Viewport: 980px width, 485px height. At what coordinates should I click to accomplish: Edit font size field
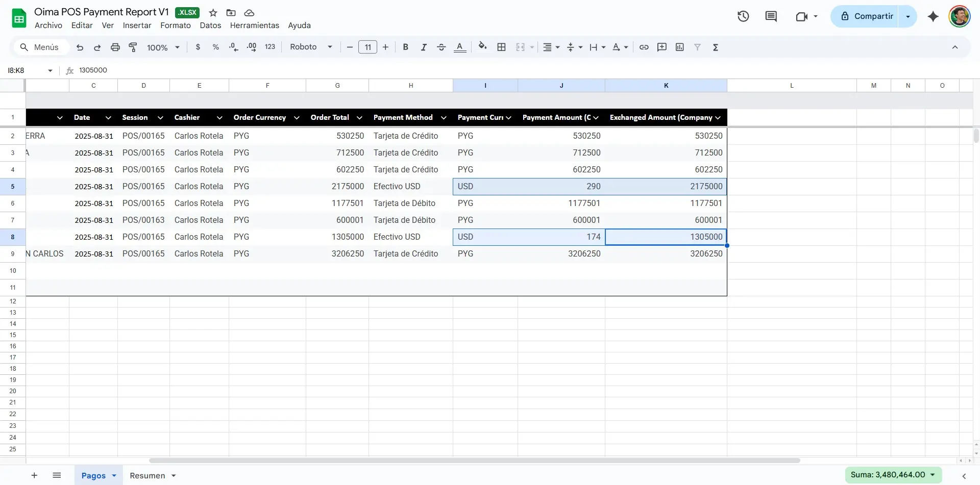point(367,47)
